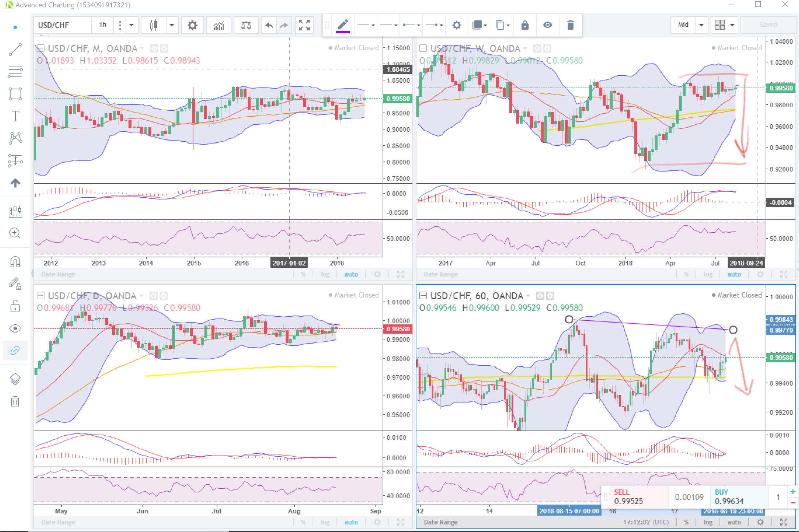The image size is (799, 532).
Task: Click the magnet mode icon
Action: tap(15, 262)
